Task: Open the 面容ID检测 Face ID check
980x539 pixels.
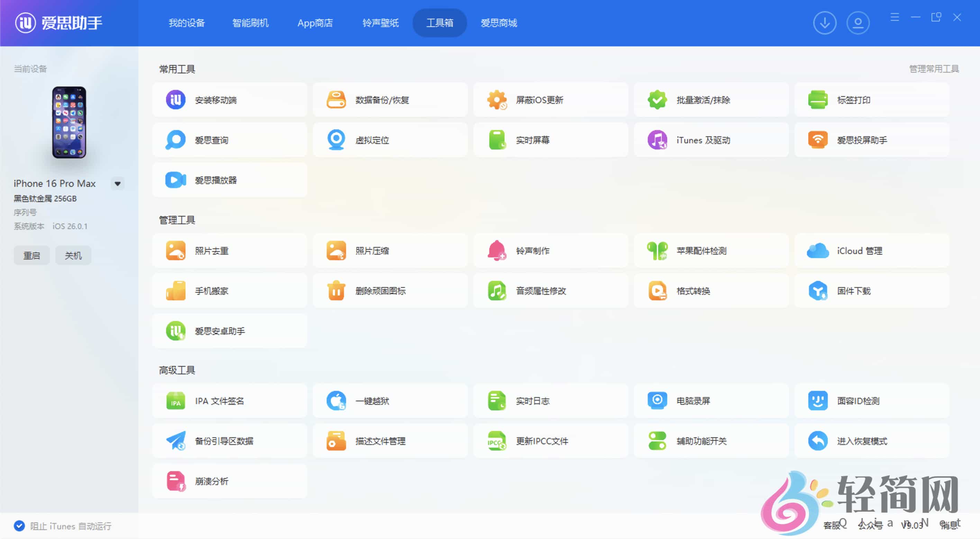Action: (x=872, y=401)
